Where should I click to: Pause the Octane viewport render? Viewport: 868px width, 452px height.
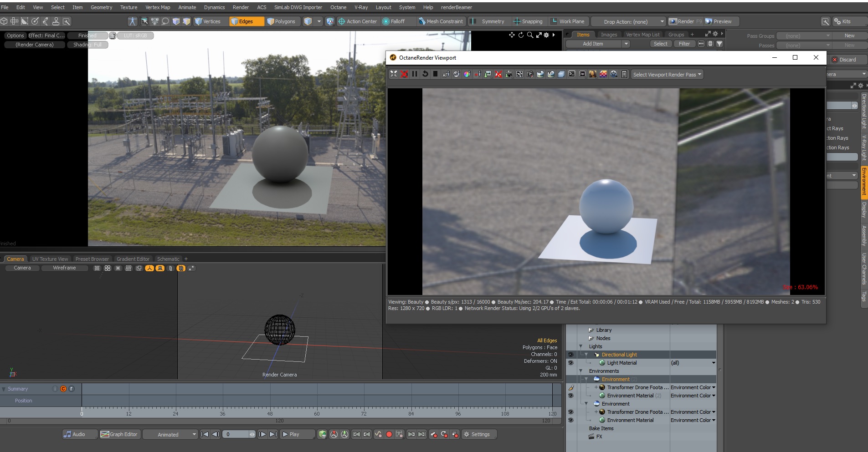point(415,74)
